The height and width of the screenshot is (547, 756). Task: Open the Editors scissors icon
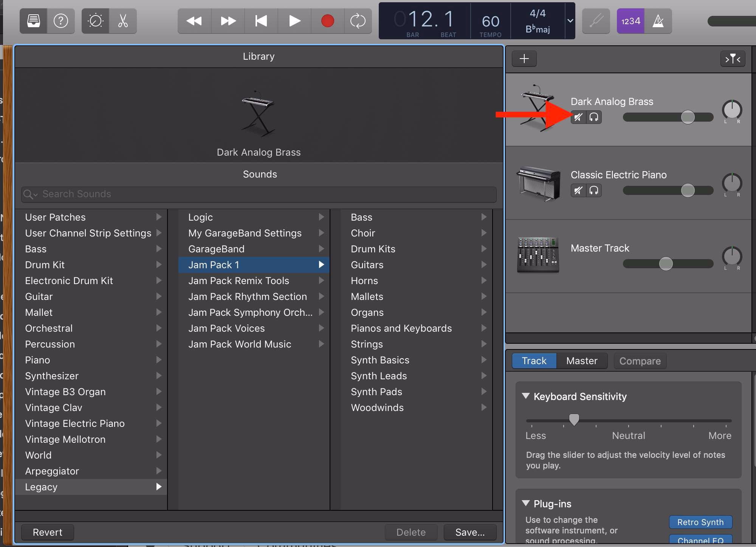(123, 21)
